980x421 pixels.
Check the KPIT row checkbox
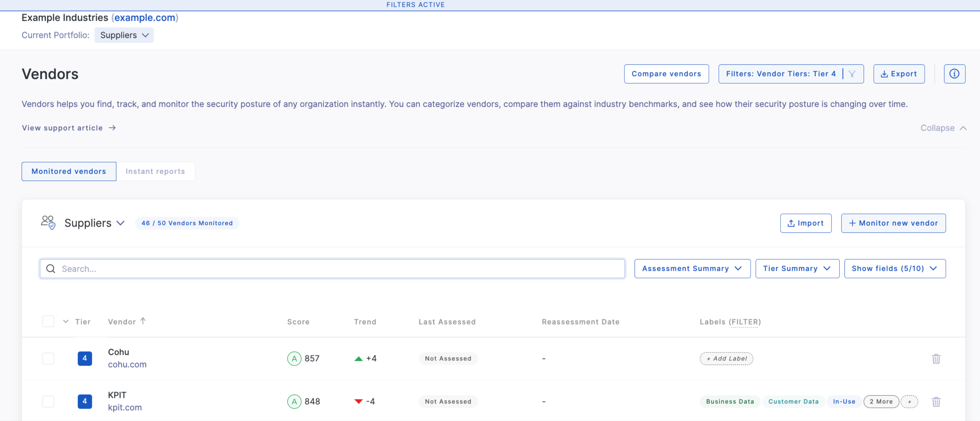pos(48,402)
